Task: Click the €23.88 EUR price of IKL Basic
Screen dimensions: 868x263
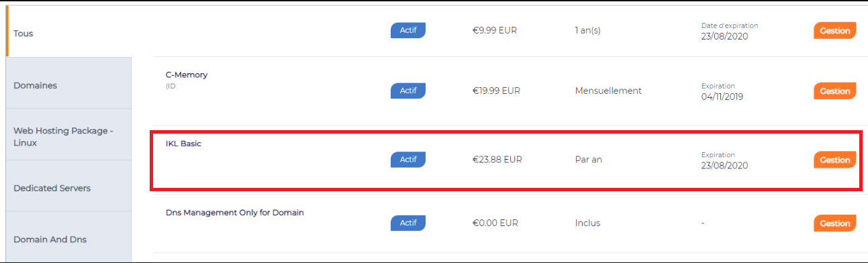Action: 497,160
